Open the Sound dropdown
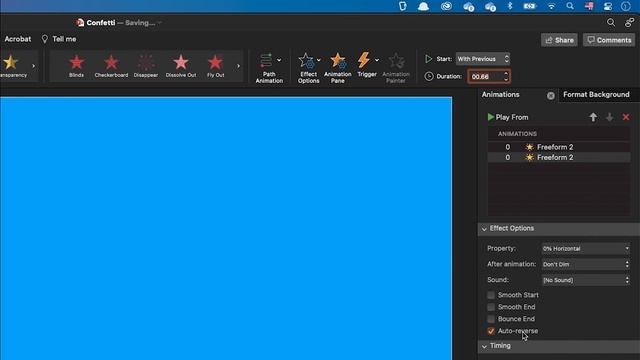640x360 pixels. coord(585,280)
